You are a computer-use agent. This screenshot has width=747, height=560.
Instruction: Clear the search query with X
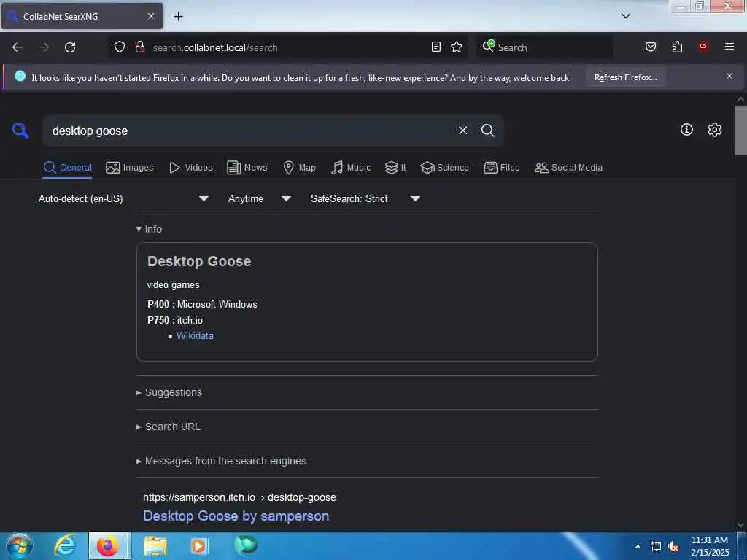(x=462, y=130)
